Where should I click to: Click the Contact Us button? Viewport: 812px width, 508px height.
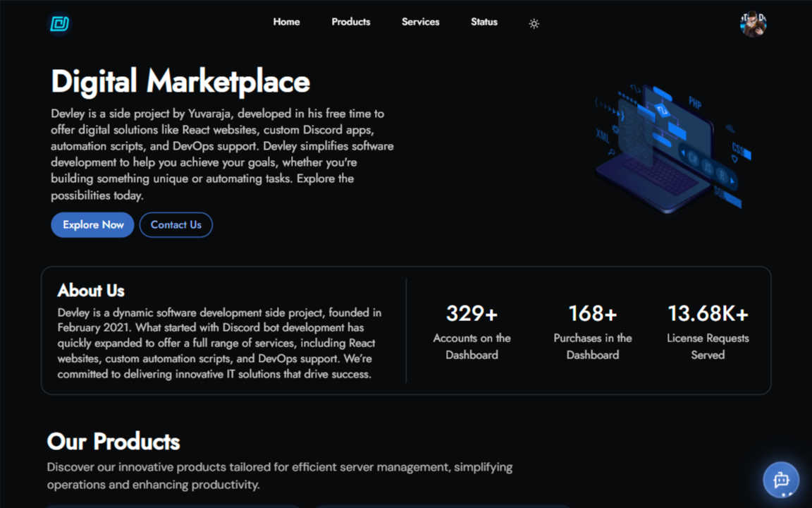[x=176, y=225]
